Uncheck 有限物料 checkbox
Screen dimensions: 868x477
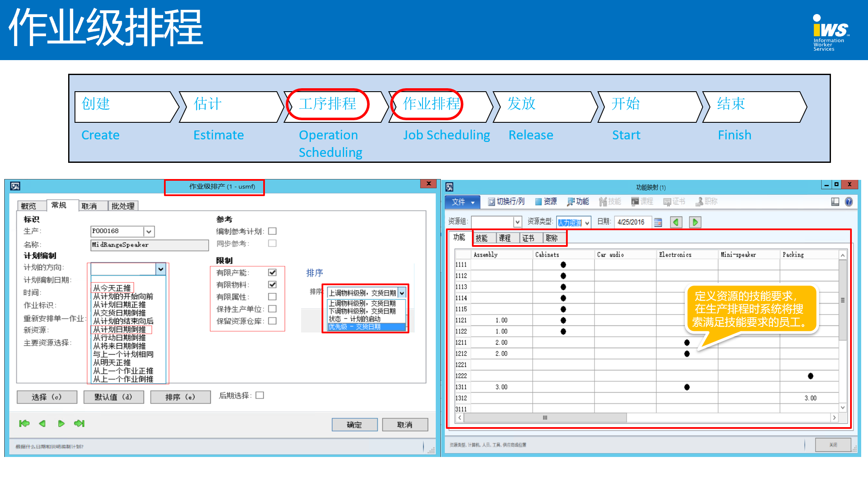273,284
